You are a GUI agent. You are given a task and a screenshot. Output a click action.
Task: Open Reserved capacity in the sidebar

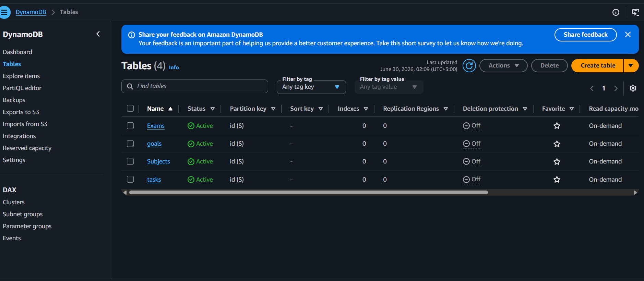tap(27, 148)
